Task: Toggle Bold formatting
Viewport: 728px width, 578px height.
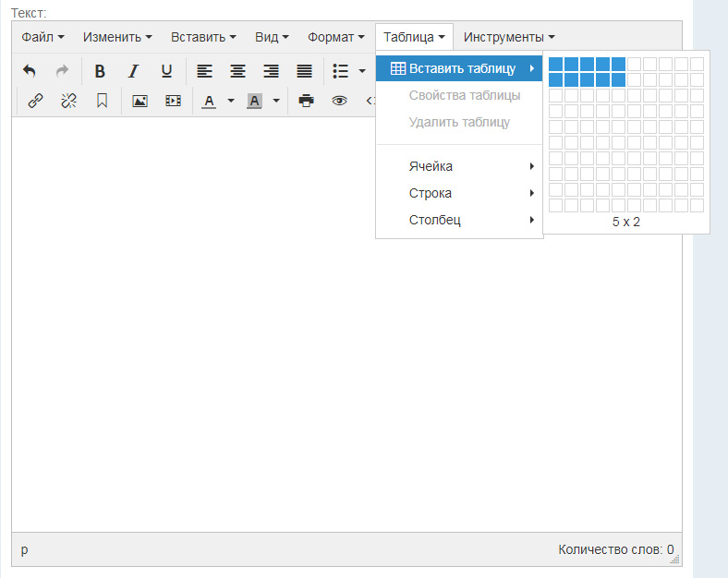Action: coord(100,71)
